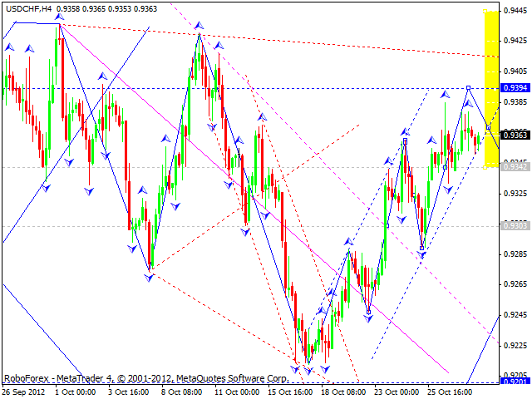Click the blue 0.9394 price level label
The width and height of the screenshot is (532, 399).
pos(515,88)
